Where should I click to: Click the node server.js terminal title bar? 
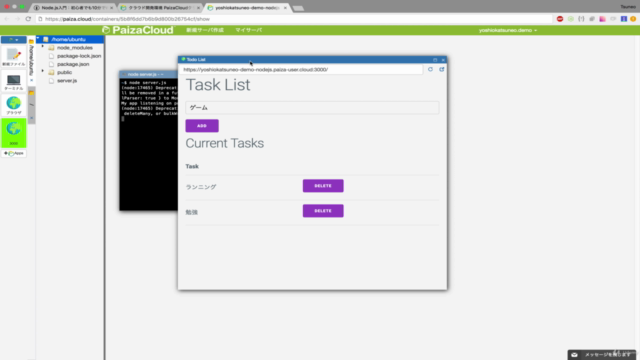coord(149,74)
